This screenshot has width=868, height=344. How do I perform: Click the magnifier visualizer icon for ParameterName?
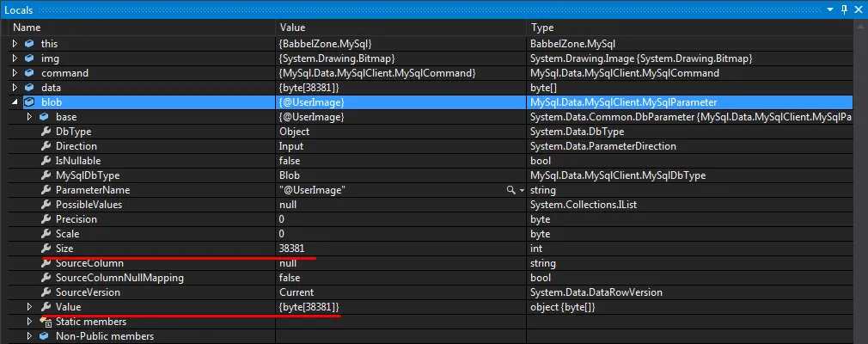pos(511,190)
